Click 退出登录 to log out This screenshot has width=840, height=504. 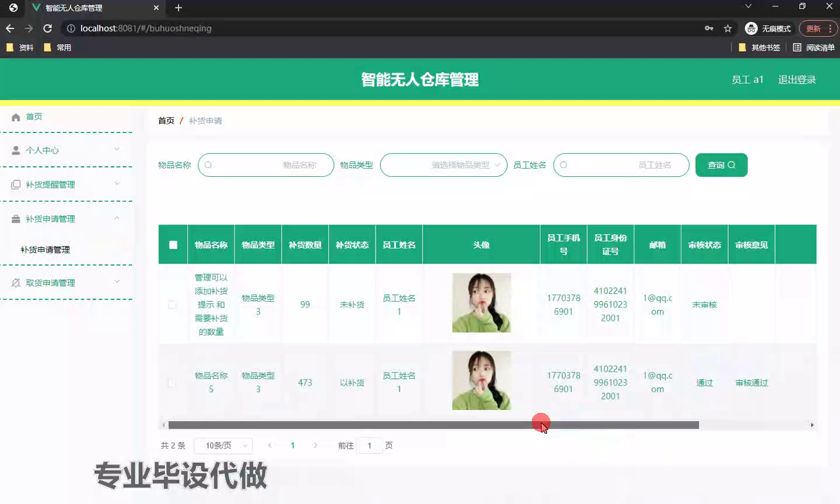[x=797, y=80]
